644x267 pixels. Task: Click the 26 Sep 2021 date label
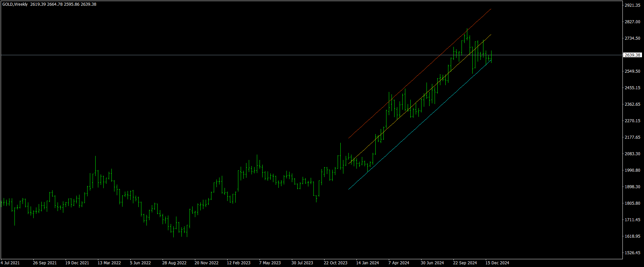pos(45,263)
